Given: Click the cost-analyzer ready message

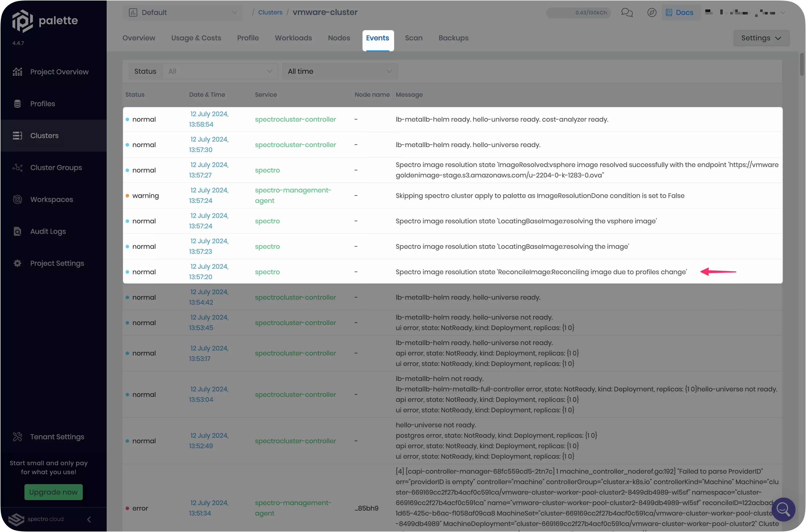Looking at the screenshot, I should pyautogui.click(x=502, y=119).
